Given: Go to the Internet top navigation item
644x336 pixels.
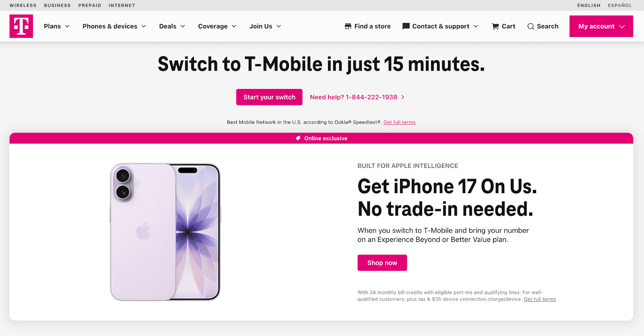Looking at the screenshot, I should pyautogui.click(x=122, y=5).
